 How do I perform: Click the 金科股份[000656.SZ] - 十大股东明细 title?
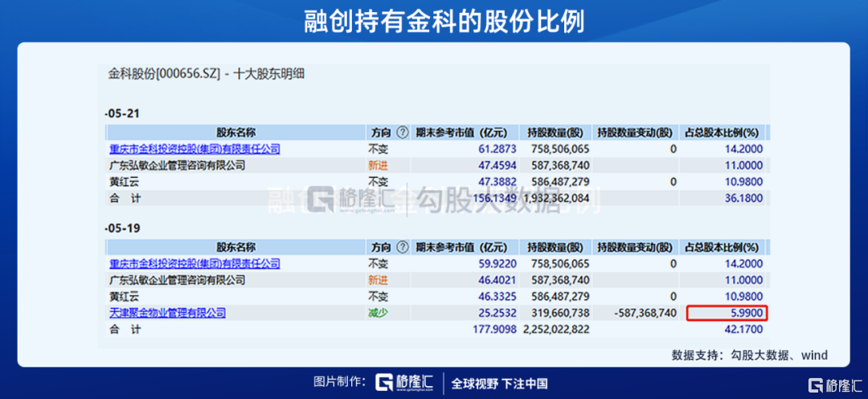[206, 74]
